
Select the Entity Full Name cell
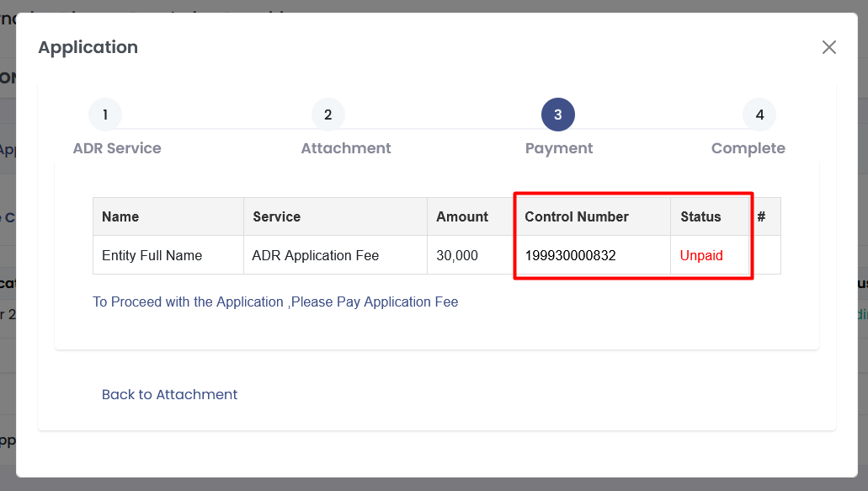pos(152,255)
